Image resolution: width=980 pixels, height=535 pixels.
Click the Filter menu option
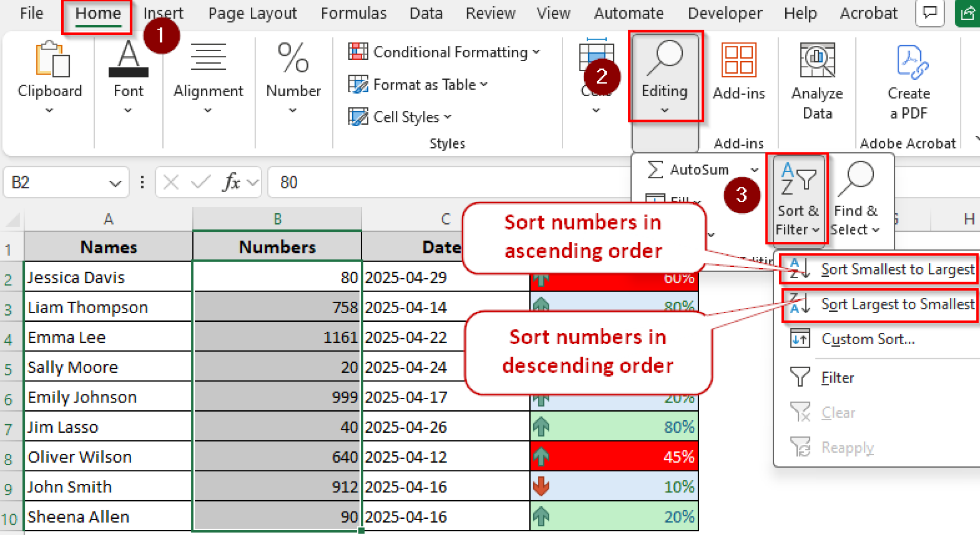(837, 378)
